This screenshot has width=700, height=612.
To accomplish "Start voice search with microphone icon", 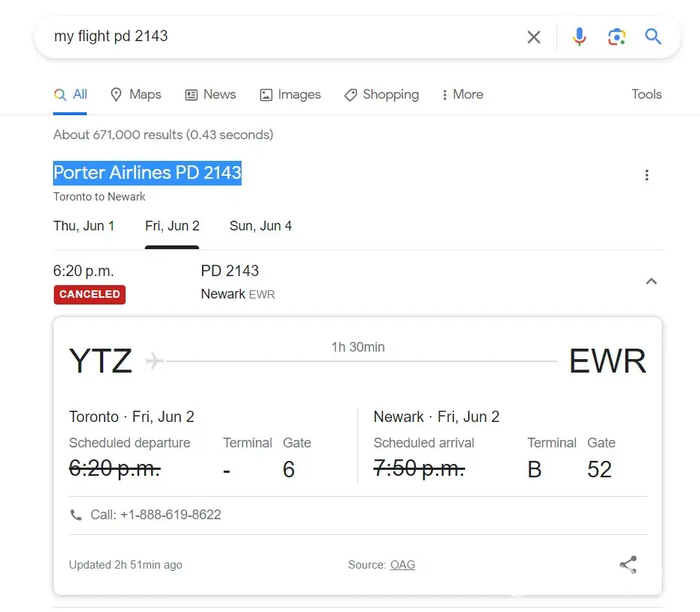I will 579,37.
